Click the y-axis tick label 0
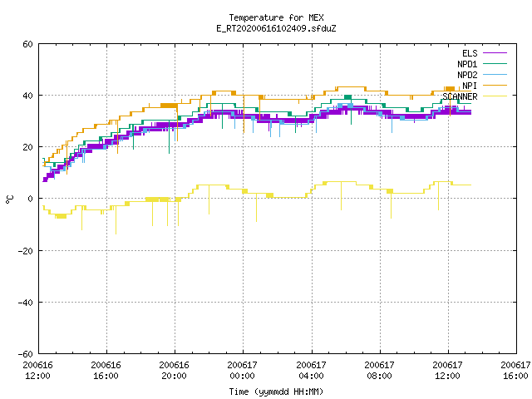This screenshot has width=532, height=399. 31,199
